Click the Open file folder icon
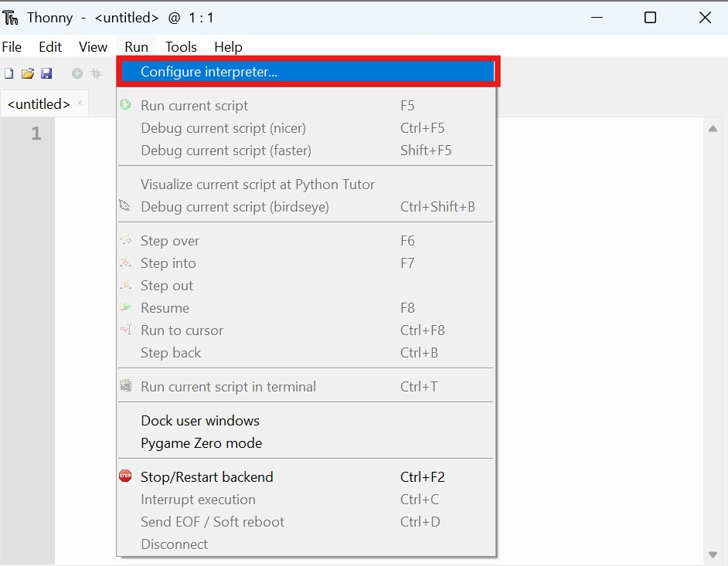728x566 pixels. (x=28, y=73)
